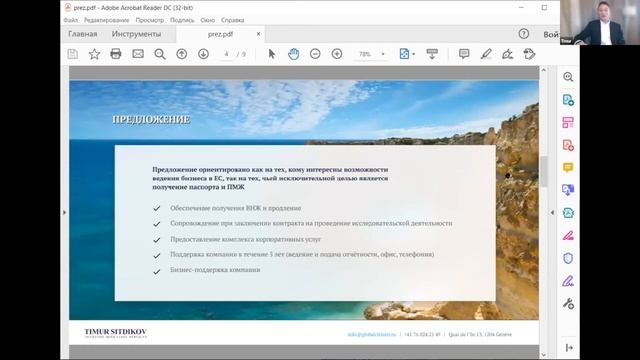Send file by email envelope icon
Viewport: 640px width, 360px height.
click(138, 54)
